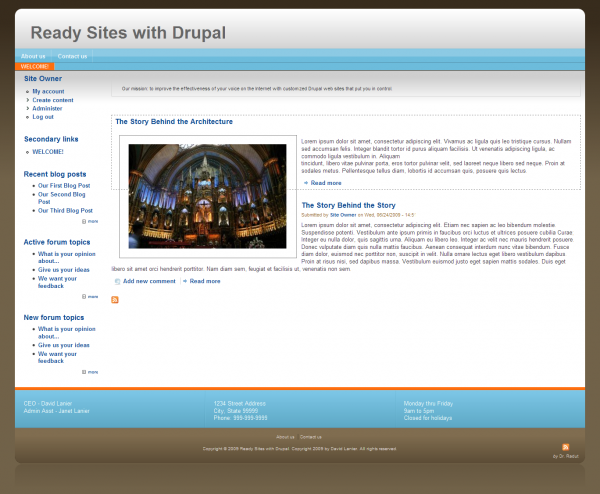
Task: Open more Recent blog posts
Action: (x=91, y=221)
